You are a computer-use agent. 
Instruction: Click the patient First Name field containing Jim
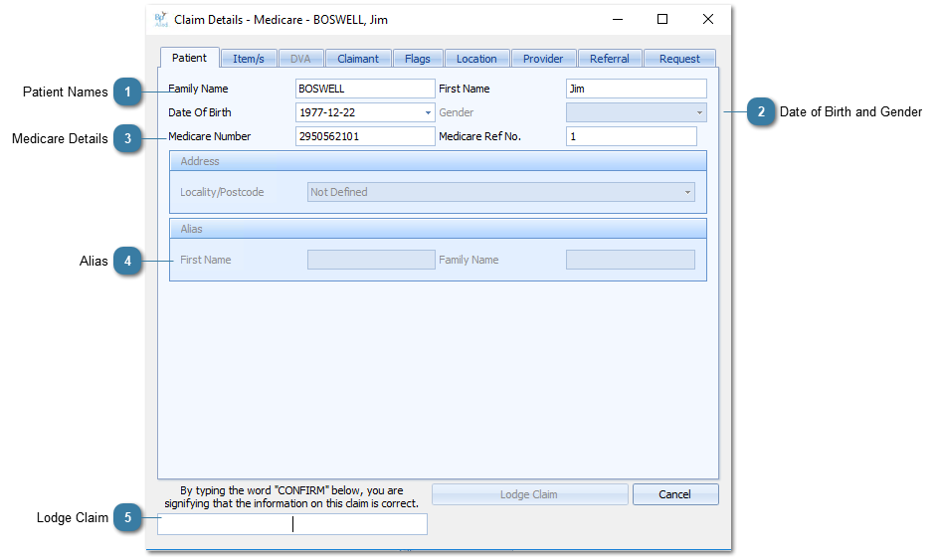tap(636, 89)
